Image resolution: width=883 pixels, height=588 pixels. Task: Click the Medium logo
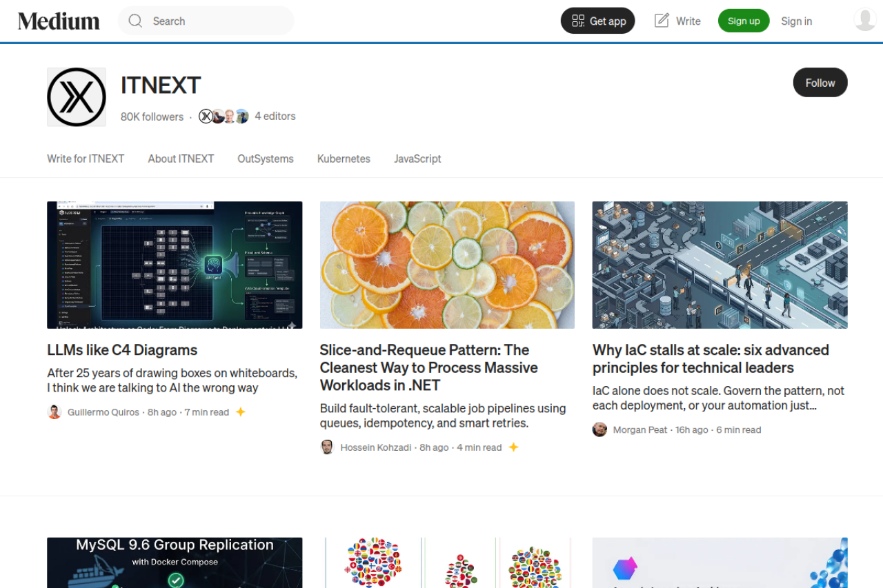[59, 21]
